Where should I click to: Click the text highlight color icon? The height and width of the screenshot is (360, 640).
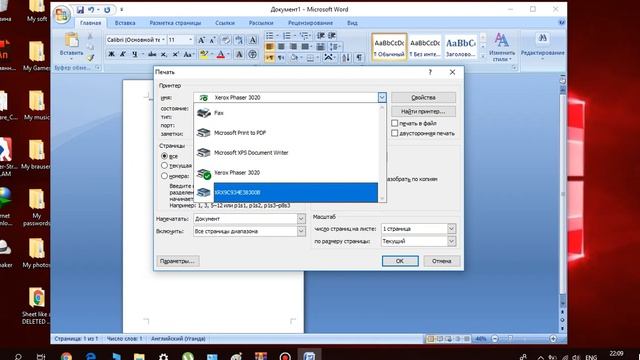(204, 55)
